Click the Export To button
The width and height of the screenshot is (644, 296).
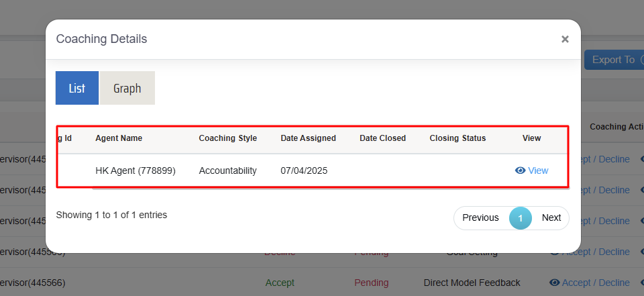coord(613,60)
